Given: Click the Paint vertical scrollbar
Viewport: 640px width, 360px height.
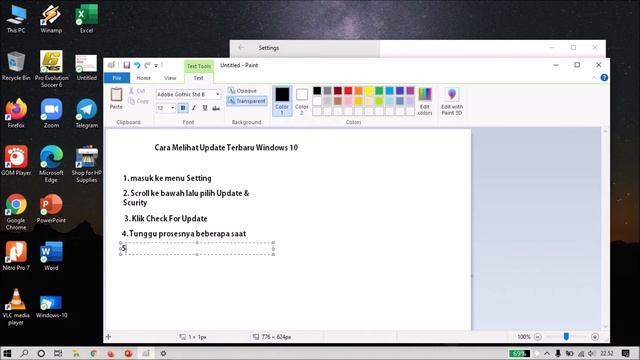Looking at the screenshot, I should [x=605, y=229].
